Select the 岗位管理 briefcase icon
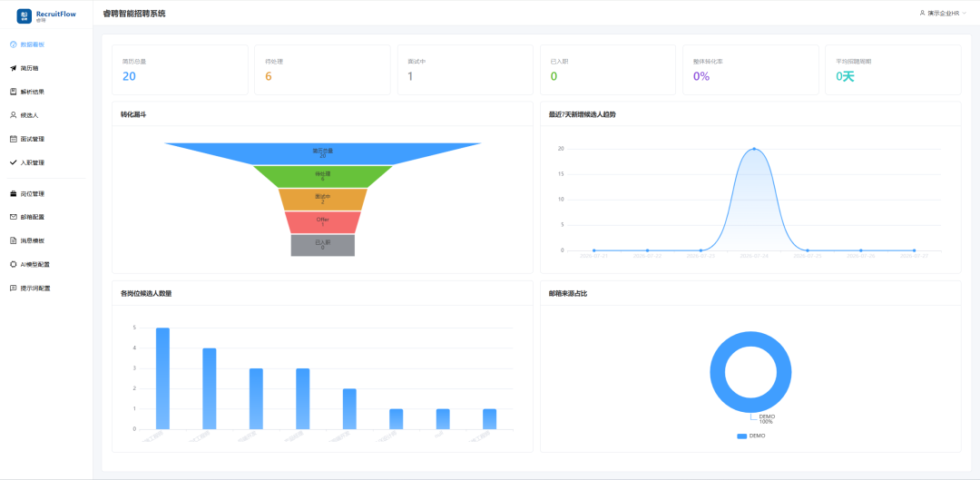980x480 pixels. click(x=14, y=194)
